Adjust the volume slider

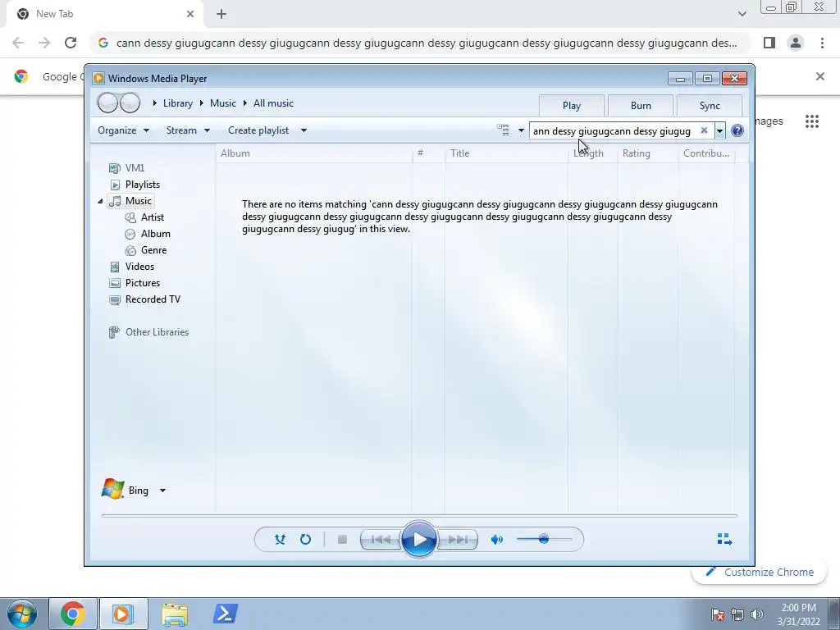click(543, 539)
